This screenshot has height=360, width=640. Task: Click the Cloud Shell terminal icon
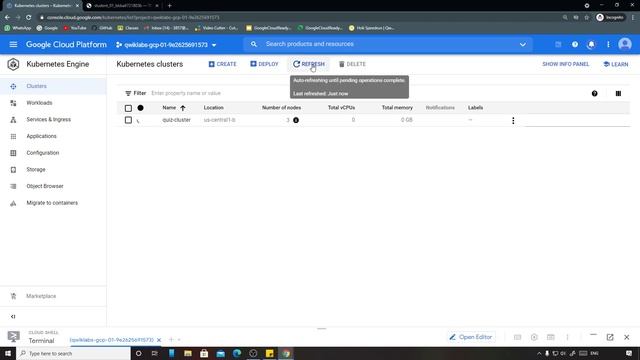click(x=13, y=337)
